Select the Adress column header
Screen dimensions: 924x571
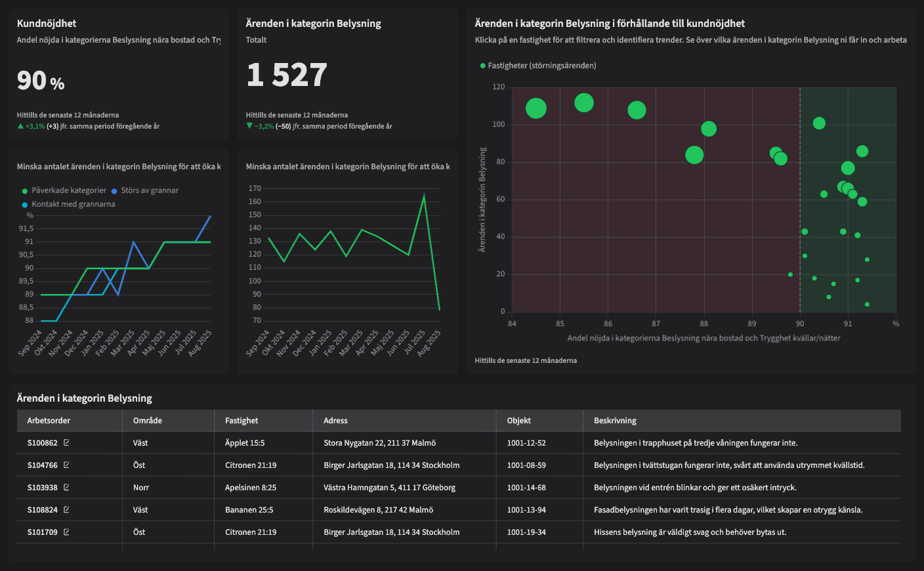click(x=335, y=421)
